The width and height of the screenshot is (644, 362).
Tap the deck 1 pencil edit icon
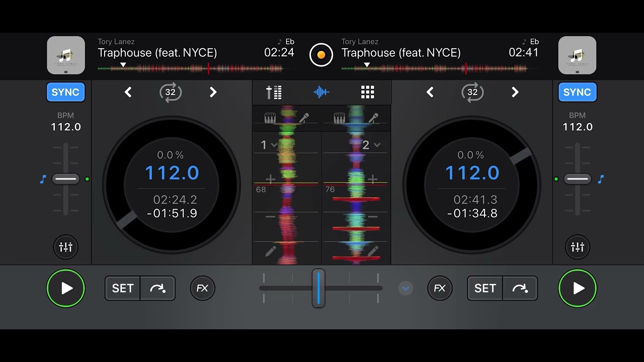tap(271, 251)
